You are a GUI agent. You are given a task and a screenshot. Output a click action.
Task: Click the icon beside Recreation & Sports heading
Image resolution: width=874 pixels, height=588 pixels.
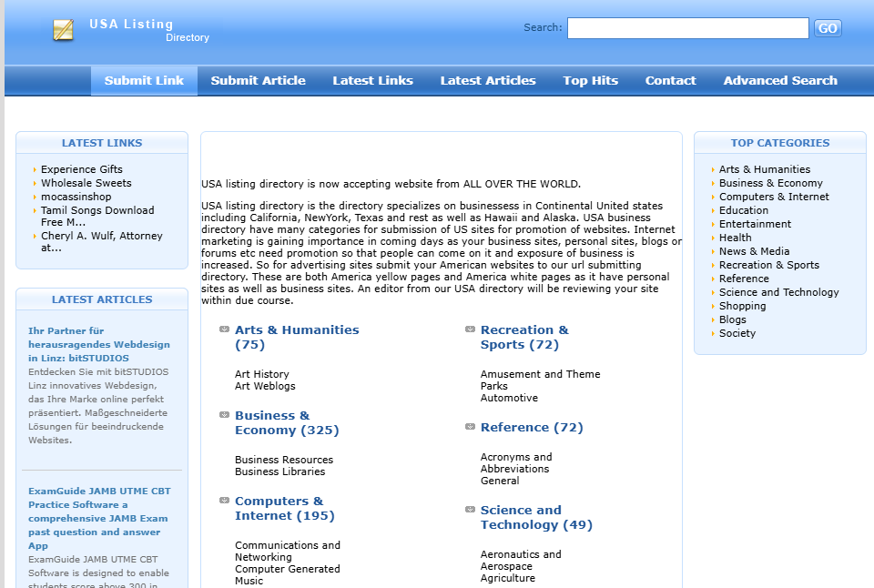pyautogui.click(x=470, y=329)
